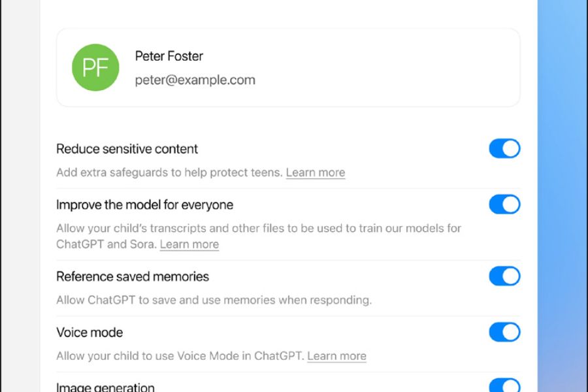
Task: Click the Reduce sensitive content label
Action: tap(127, 149)
